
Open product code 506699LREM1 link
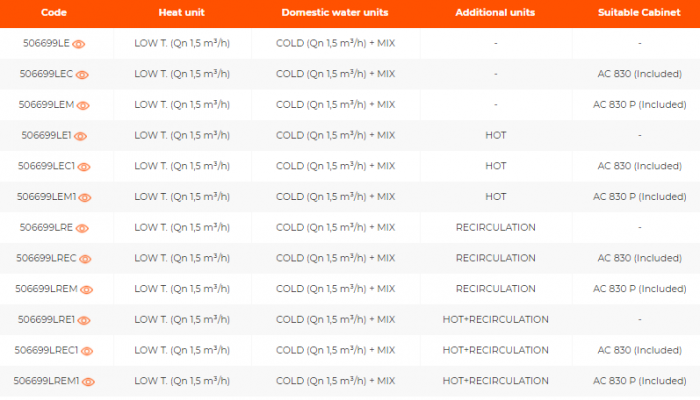(x=46, y=381)
